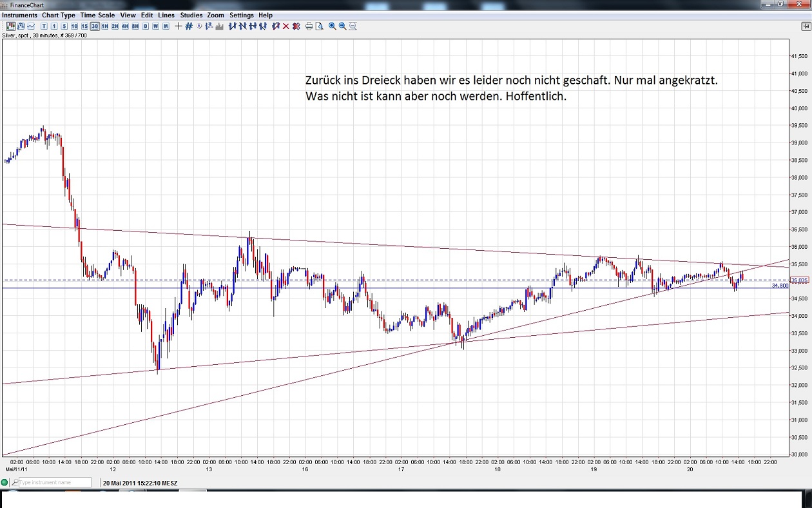Click the 35,035 current price label
Viewport: 812px width, 508px height.
pos(800,280)
